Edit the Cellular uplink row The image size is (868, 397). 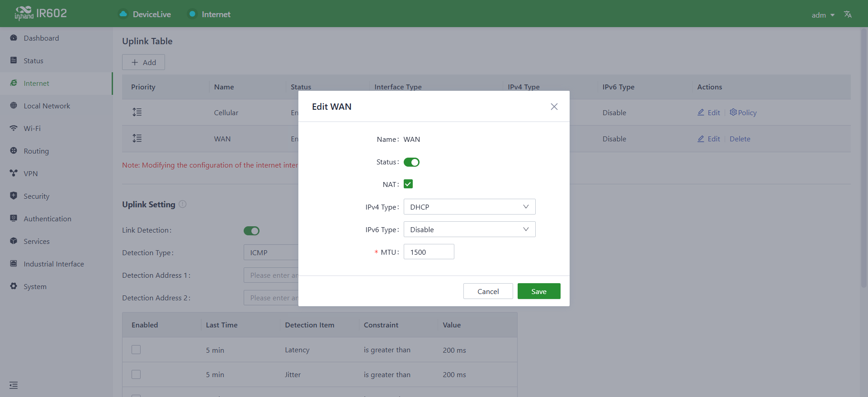click(709, 112)
